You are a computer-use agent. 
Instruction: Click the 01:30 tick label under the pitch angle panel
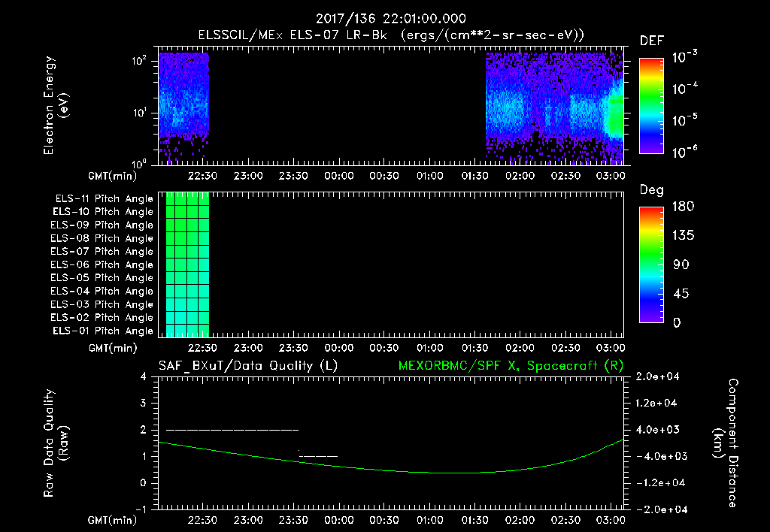[475, 348]
